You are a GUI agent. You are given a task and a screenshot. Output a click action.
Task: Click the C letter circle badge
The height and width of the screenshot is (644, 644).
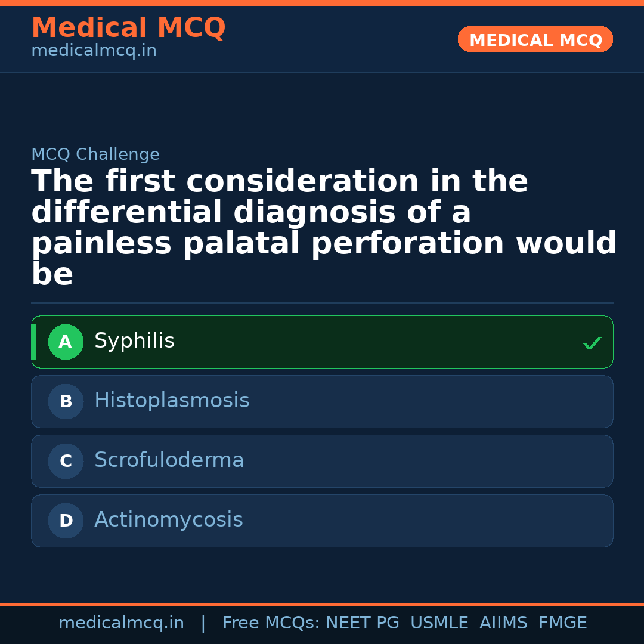66,462
